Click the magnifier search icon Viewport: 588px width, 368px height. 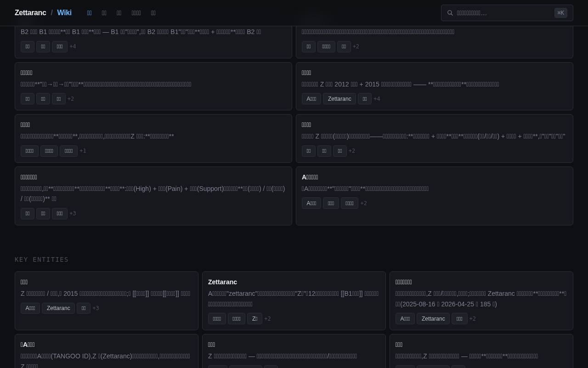pos(450,13)
